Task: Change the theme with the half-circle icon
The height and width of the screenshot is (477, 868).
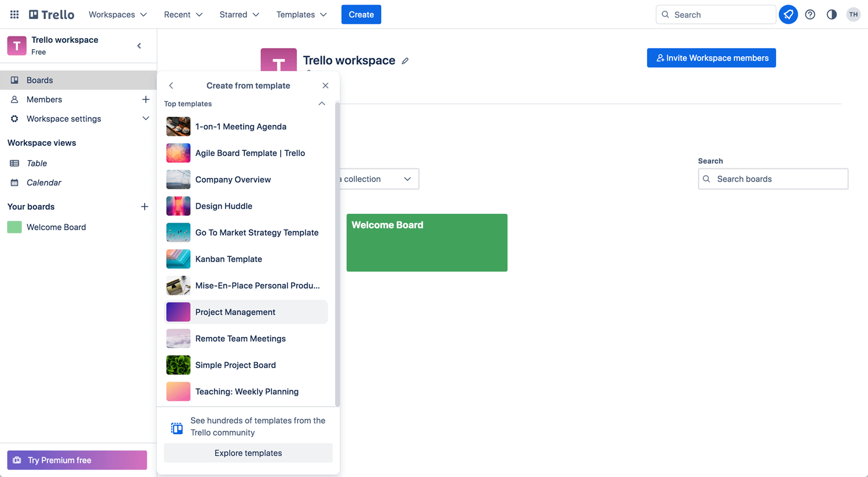Action: click(x=832, y=14)
